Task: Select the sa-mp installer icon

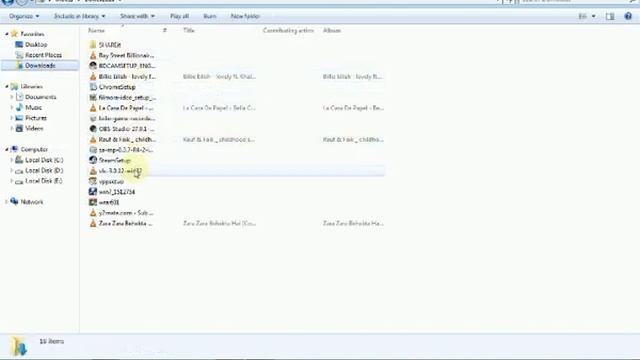Action: coord(93,150)
